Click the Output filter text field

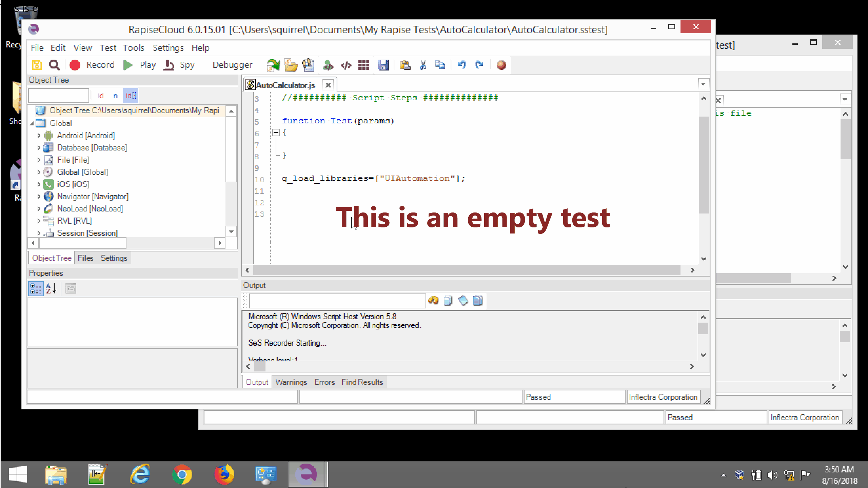(337, 301)
